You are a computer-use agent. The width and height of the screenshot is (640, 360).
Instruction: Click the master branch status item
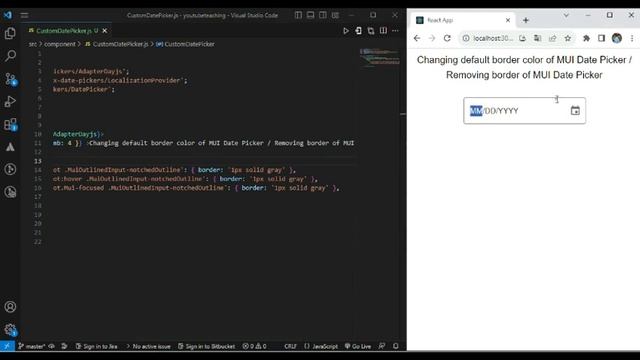coord(32,346)
